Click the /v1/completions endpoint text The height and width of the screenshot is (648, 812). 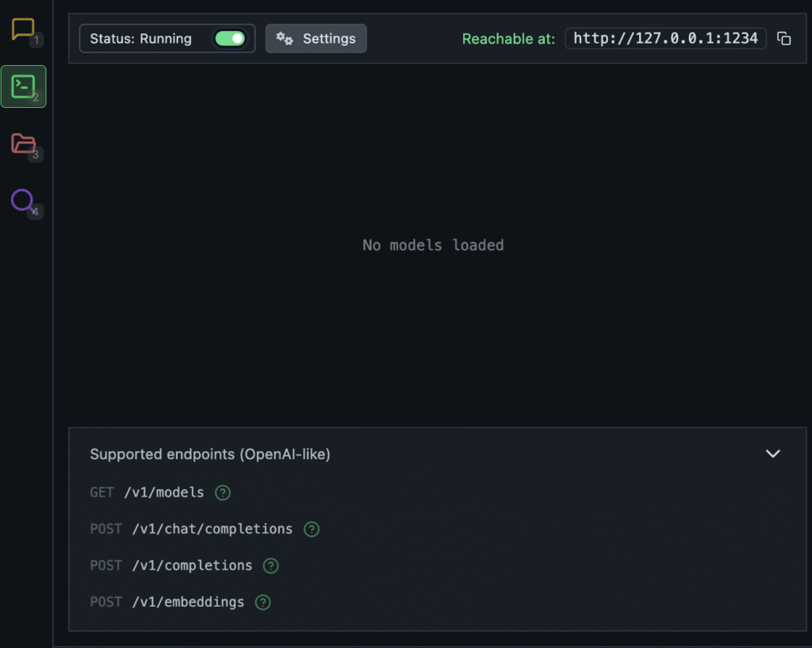[192, 566]
